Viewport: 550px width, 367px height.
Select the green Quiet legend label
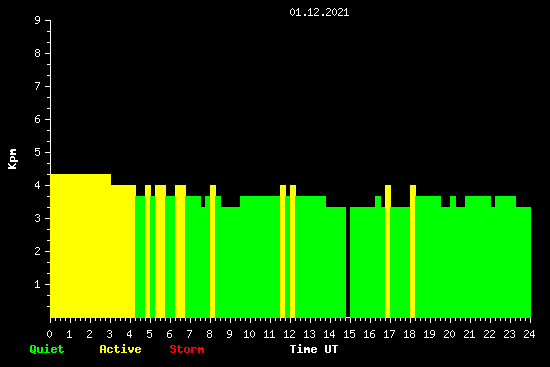click(x=47, y=349)
